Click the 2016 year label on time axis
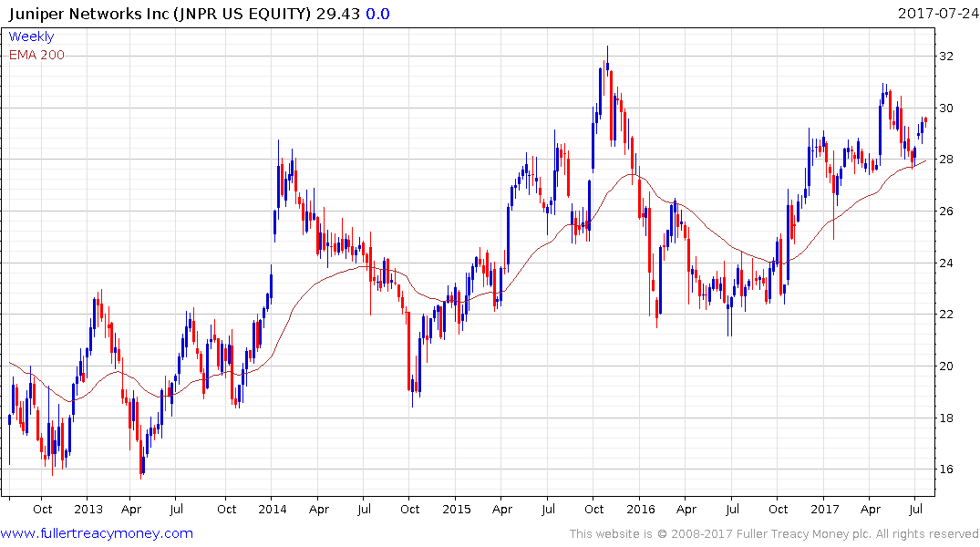 pos(641,509)
